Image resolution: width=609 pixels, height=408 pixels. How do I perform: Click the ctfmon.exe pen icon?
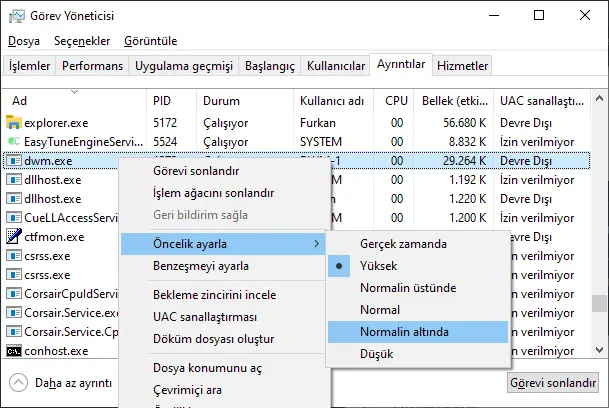[x=14, y=236]
